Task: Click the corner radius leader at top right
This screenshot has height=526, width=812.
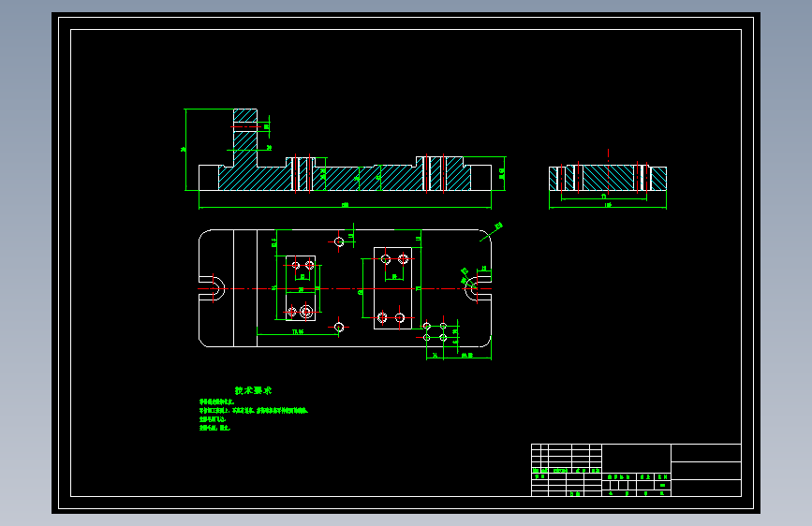Action: 492,232
